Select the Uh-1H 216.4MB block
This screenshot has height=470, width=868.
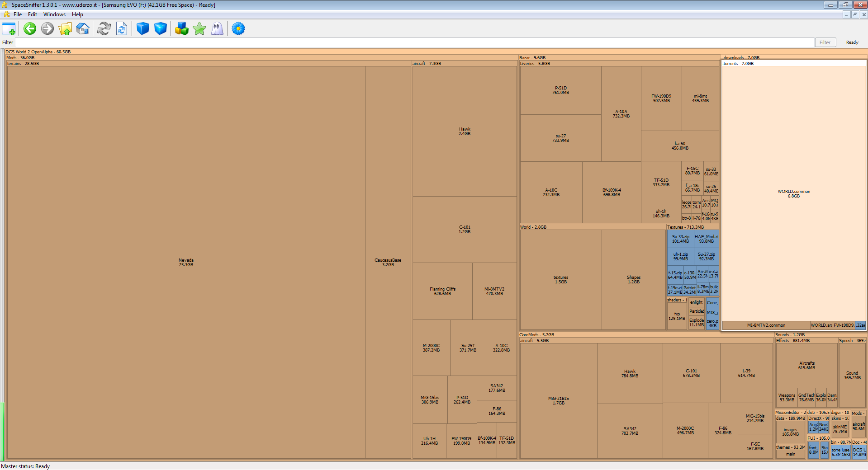[429, 441]
